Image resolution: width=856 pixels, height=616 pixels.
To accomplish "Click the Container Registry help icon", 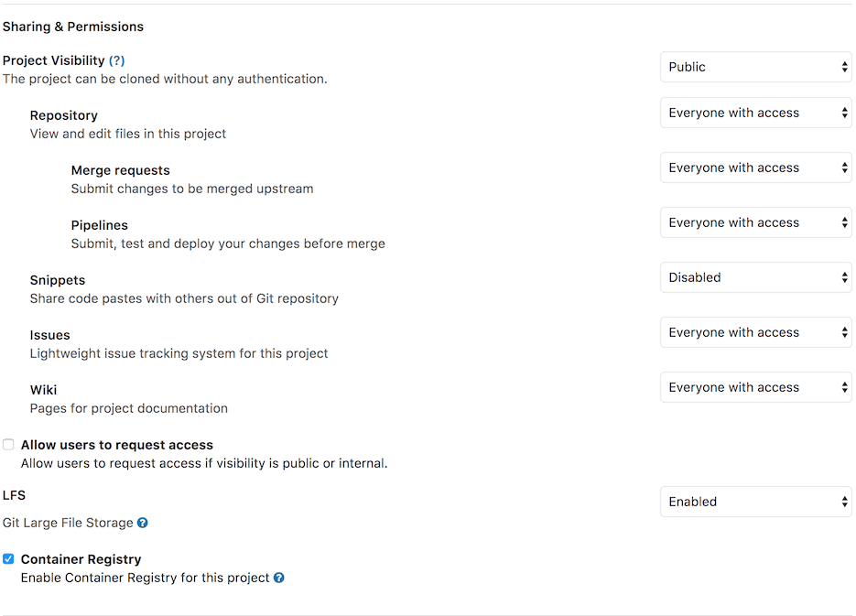I will (279, 578).
